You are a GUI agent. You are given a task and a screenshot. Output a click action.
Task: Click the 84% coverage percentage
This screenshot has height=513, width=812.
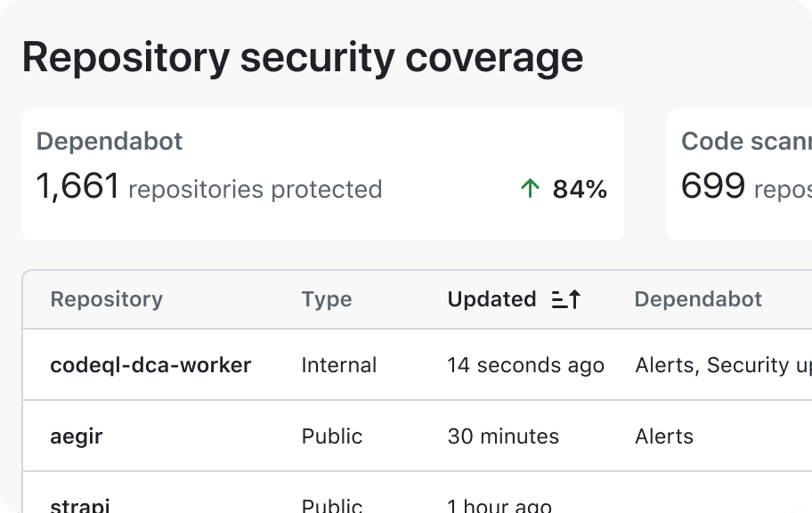(580, 189)
